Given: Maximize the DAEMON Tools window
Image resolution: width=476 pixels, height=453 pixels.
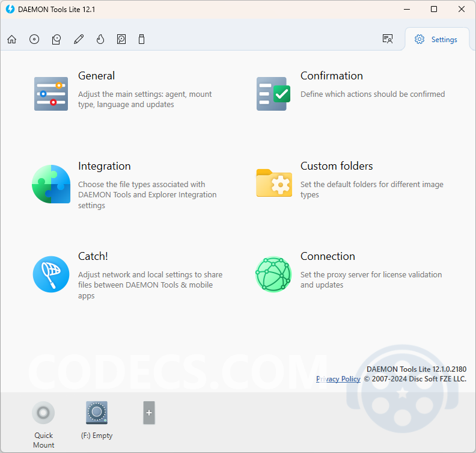Looking at the screenshot, I should (434, 9).
